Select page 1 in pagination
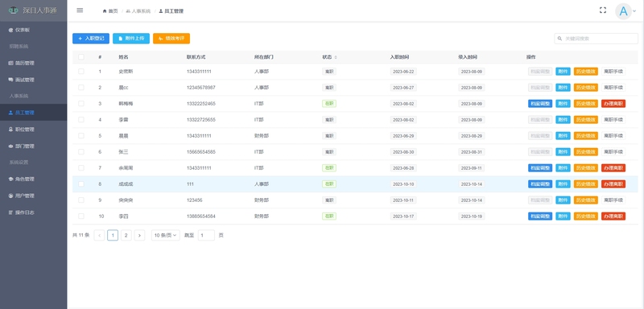The image size is (644, 309). tap(113, 235)
